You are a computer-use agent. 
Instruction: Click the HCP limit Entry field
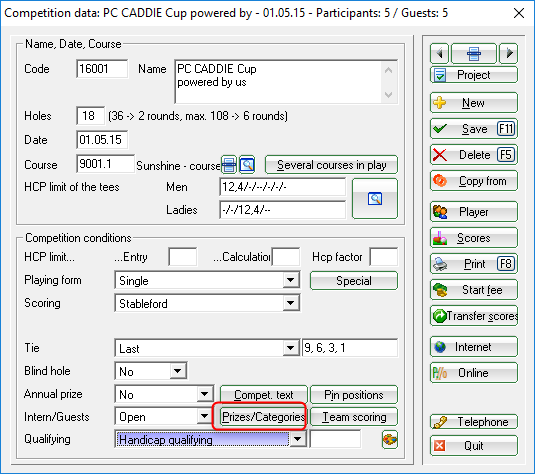pos(183,257)
